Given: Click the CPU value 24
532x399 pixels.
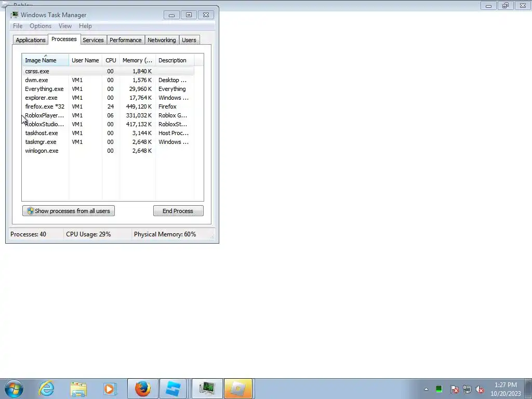Looking at the screenshot, I should [110, 107].
